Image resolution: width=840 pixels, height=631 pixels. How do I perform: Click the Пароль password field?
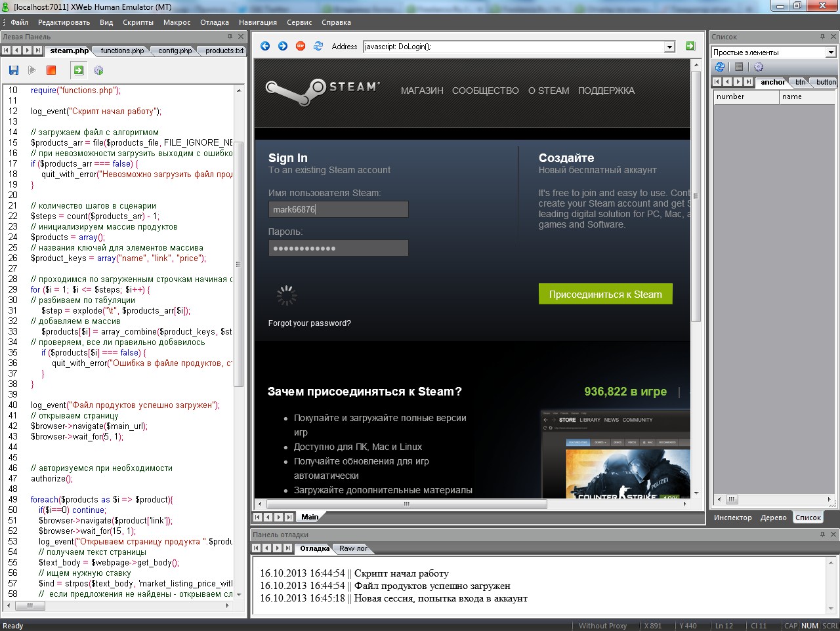[x=339, y=248]
